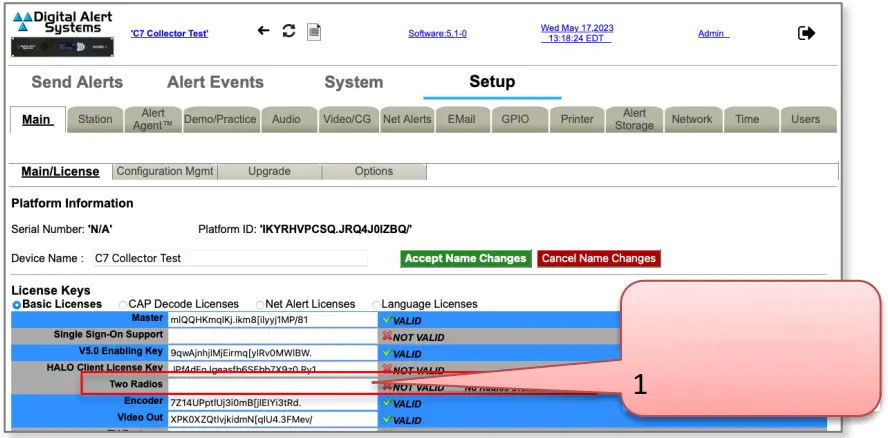Click the refresh page icon
The height and width of the screenshot is (438, 888).
tap(289, 31)
